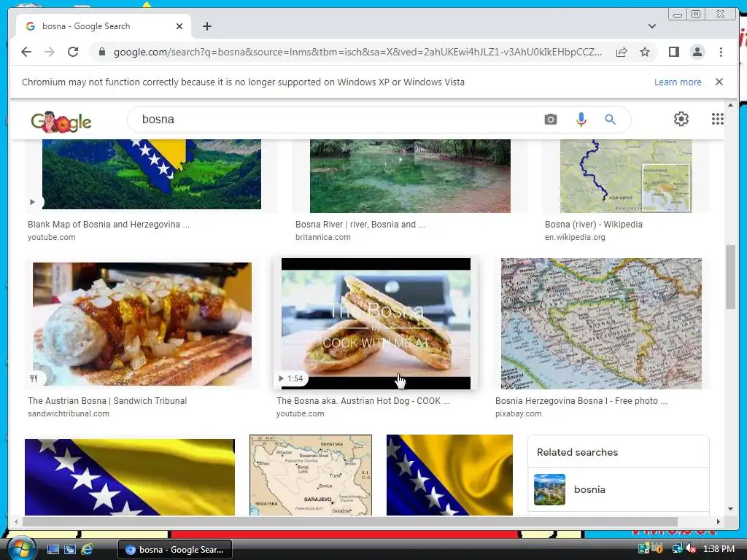747x560 pixels.
Task: Start voice search with microphone icon
Action: (581, 119)
